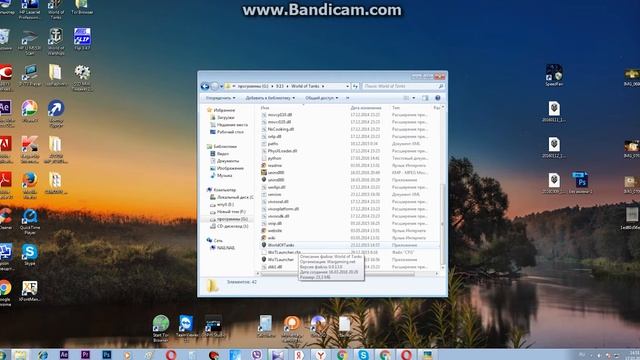Open the World of Warships desktop icon
Image resolution: width=640 pixels, height=360 pixels.
point(56,41)
